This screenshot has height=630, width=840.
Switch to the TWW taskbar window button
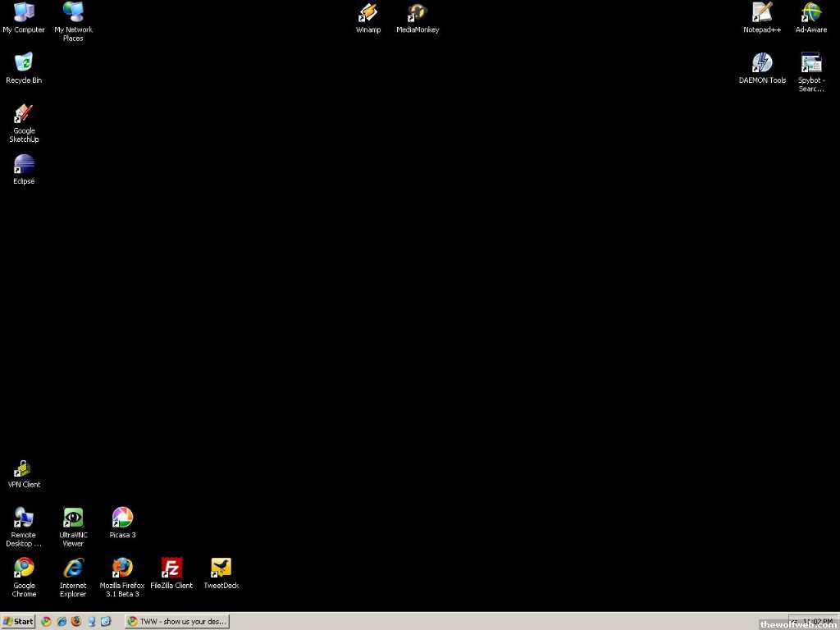point(177,621)
